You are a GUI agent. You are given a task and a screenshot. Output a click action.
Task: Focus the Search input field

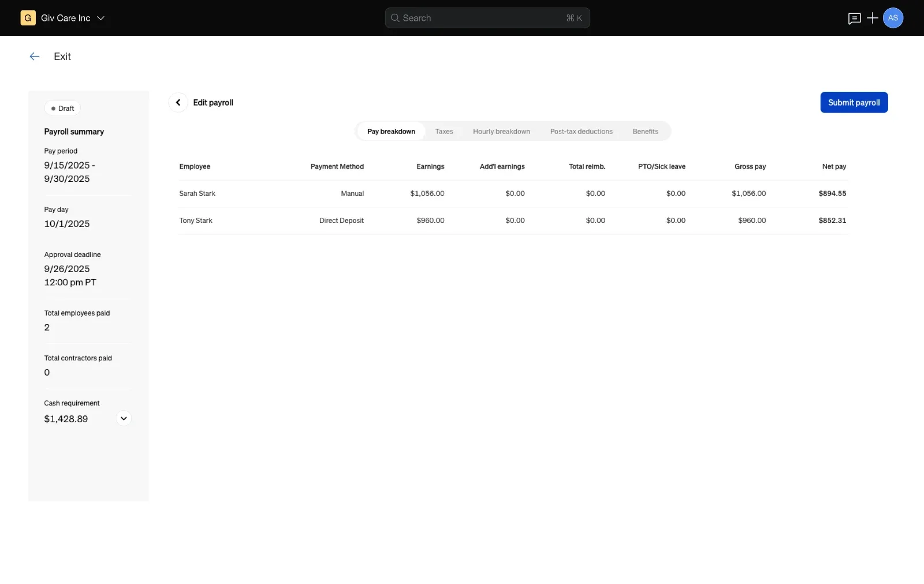coord(487,18)
